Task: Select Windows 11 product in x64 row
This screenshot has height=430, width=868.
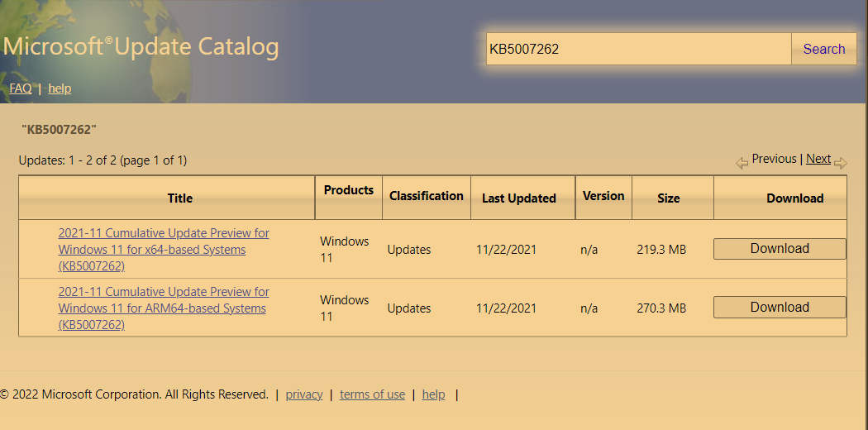Action: coord(345,250)
